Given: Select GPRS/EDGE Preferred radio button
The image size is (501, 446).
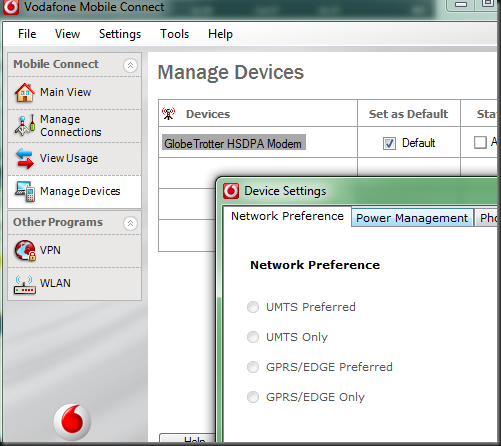Looking at the screenshot, I should tap(253, 367).
